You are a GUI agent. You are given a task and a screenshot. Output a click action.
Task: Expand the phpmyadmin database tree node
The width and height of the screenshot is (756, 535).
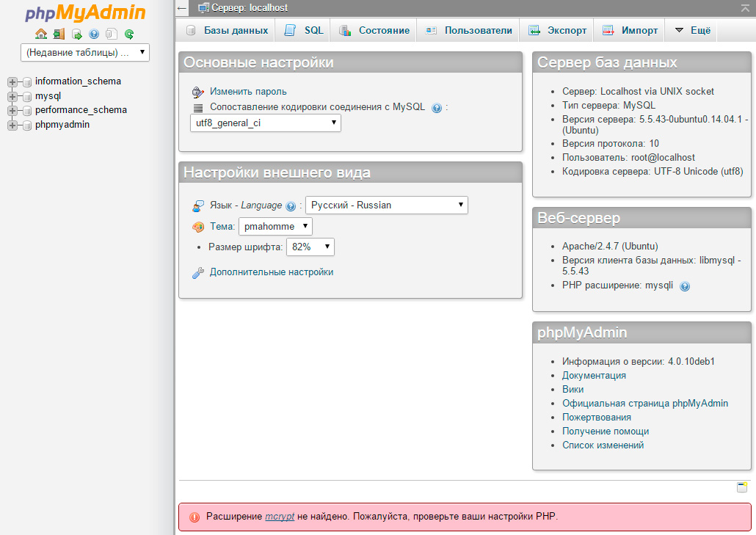[x=12, y=125]
